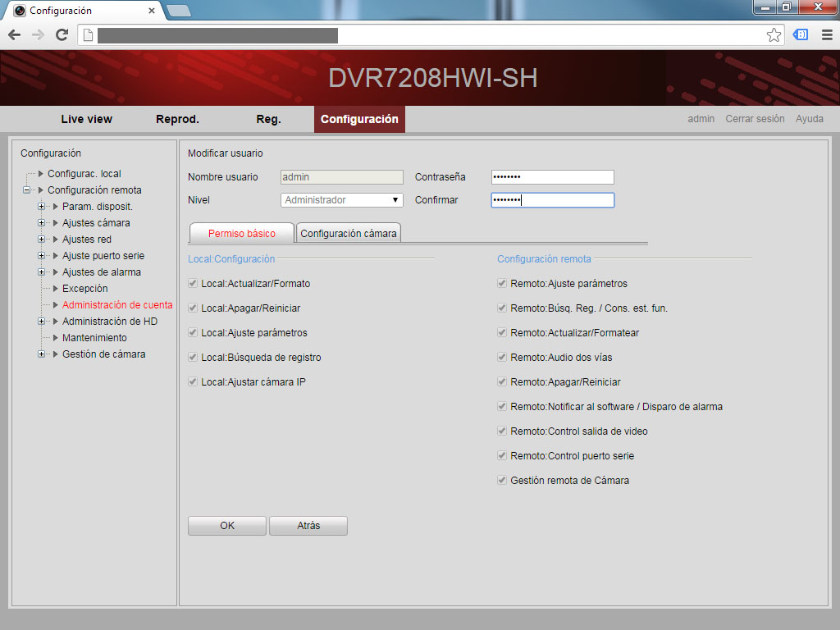Expand Ajuste puerto serie plus icon
The width and height of the screenshot is (840, 630).
(41, 256)
